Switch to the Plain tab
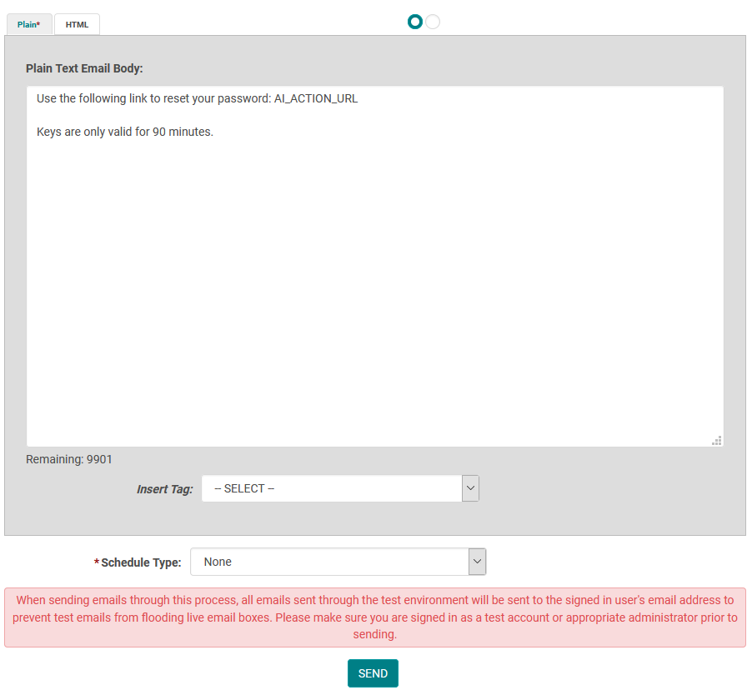747x700 pixels. coord(29,24)
